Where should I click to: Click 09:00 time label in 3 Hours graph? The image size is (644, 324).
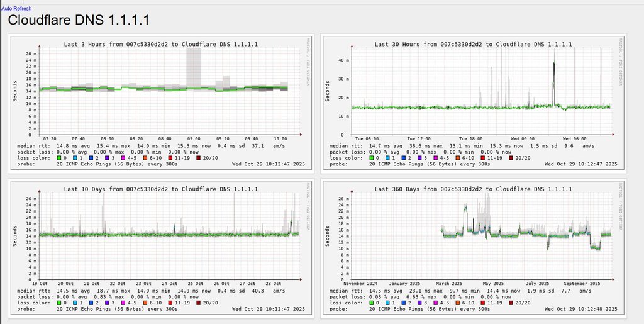point(194,140)
